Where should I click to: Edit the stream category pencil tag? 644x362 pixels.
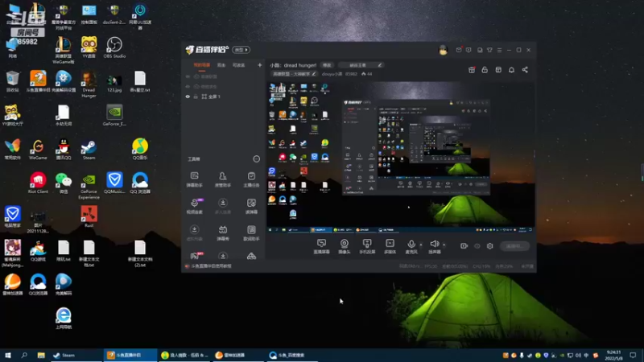tap(294, 74)
